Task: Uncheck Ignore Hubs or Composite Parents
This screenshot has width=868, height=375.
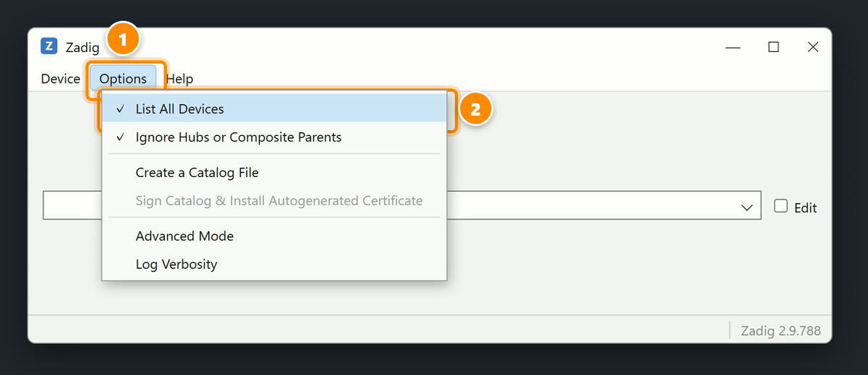Action: [274, 137]
